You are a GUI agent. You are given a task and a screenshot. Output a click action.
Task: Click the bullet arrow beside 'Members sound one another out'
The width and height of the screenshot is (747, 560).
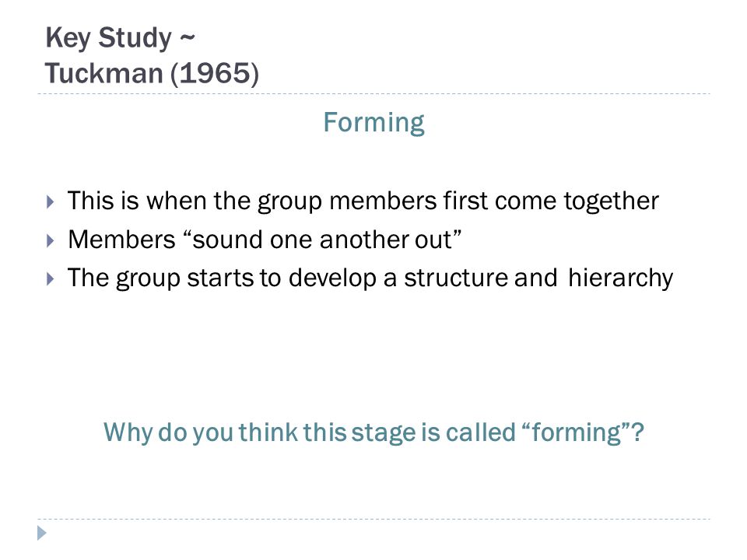(x=51, y=240)
